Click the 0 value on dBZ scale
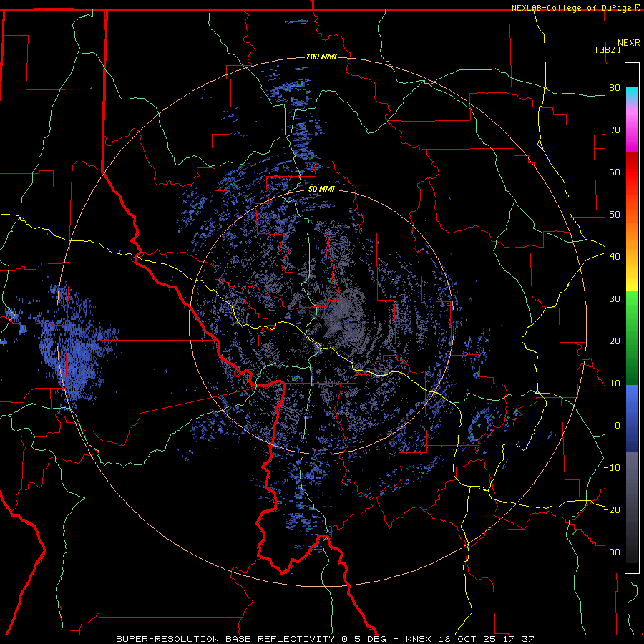Viewport: 644px width, 644px height. (x=618, y=426)
